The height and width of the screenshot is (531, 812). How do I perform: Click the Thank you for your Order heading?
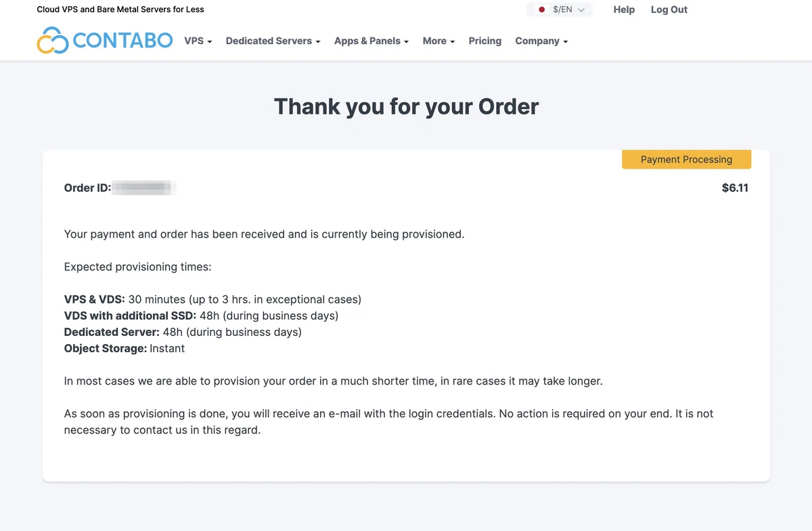click(406, 106)
